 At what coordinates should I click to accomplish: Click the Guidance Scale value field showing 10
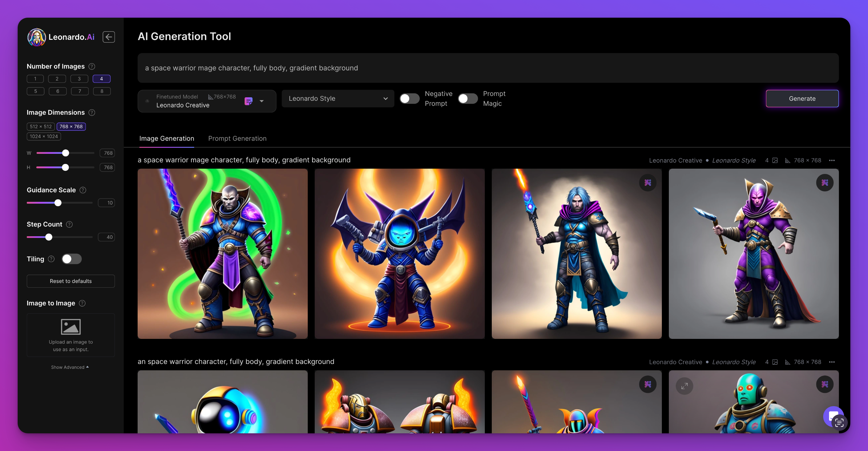click(x=106, y=203)
